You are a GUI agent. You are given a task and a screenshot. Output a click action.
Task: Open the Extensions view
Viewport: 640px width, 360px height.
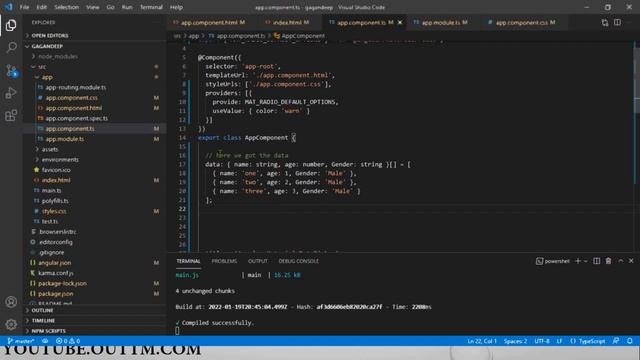click(11, 116)
